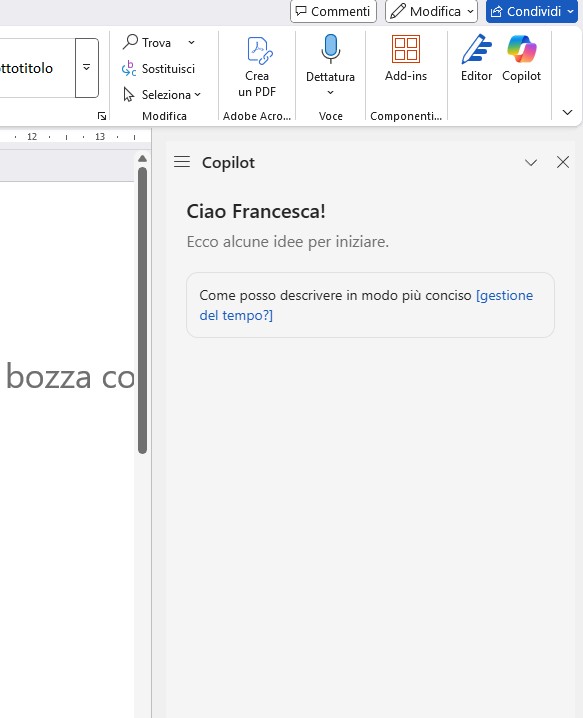Open the Copilot pane hamburger menu
Viewport: 583px width, 718px height.
coord(182,162)
